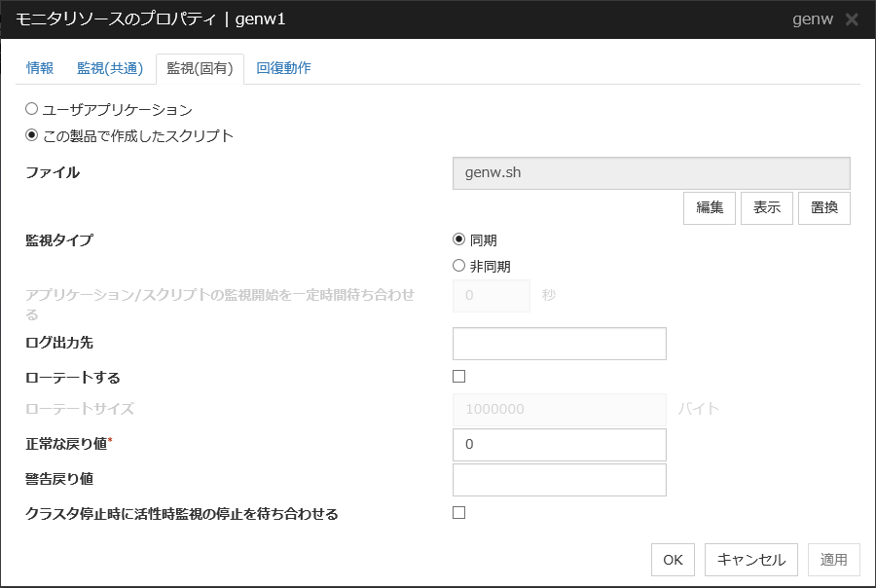Open the 監視(共通) tab
This screenshot has height=588, width=876.
109,69
